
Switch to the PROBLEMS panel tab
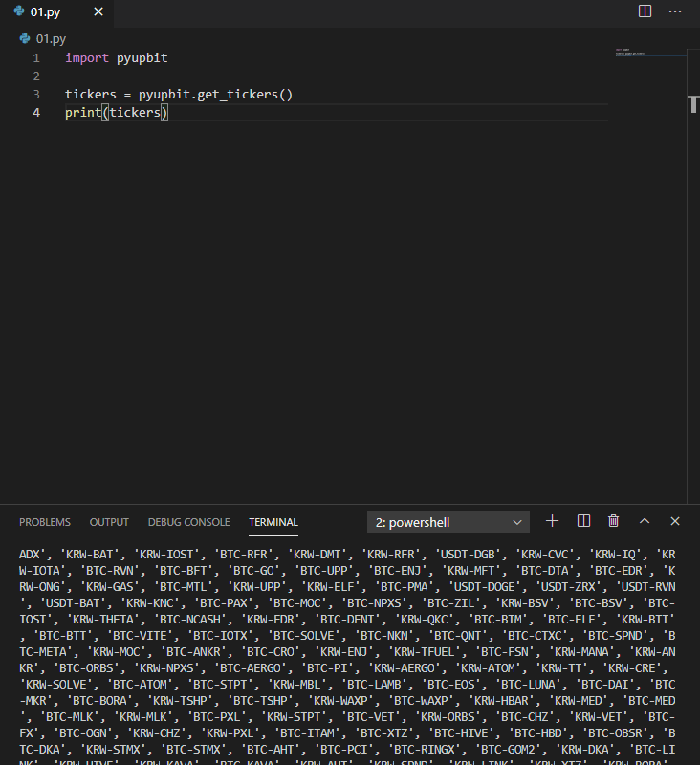click(45, 522)
